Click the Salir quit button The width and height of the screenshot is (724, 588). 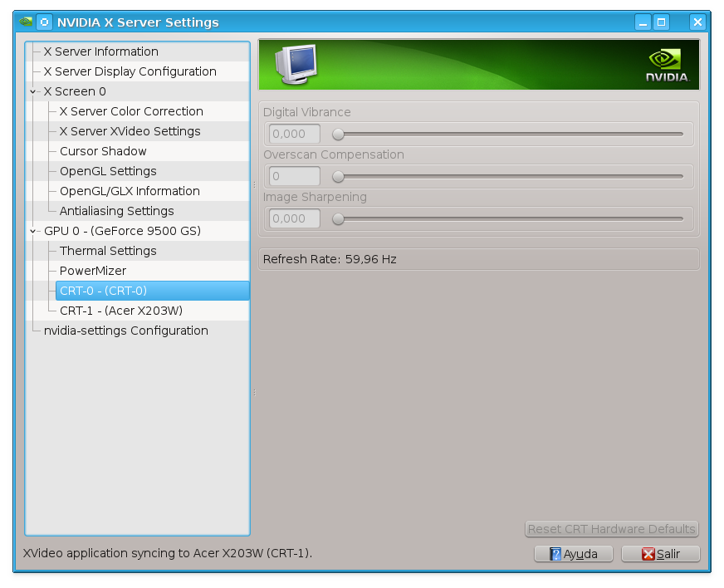point(661,554)
